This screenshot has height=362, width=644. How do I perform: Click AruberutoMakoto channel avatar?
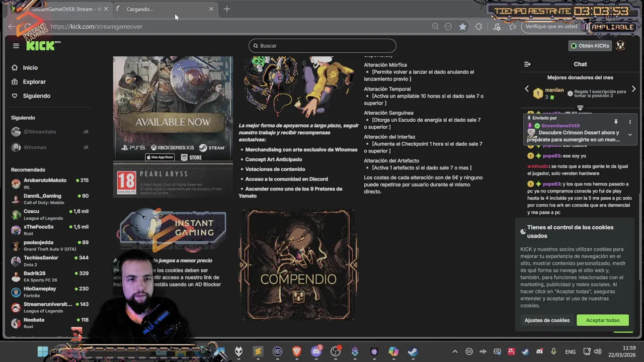(x=16, y=184)
